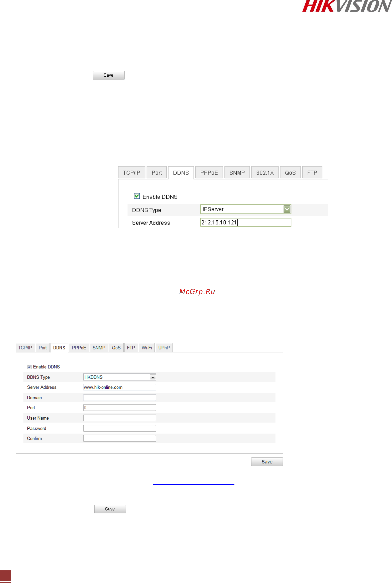Open the PPPoE tab in the HKDDNS panel
This screenshot has height=583, width=392.
[x=79, y=348]
